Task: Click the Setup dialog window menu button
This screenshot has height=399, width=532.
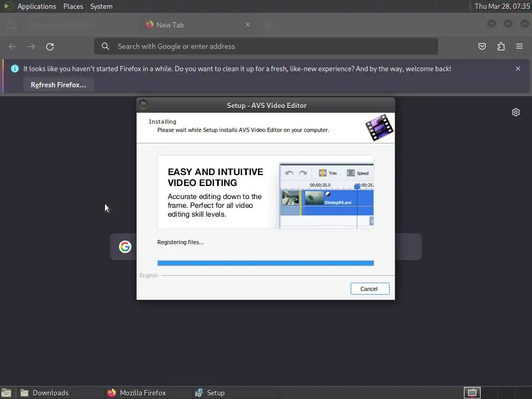Action: [x=143, y=104]
